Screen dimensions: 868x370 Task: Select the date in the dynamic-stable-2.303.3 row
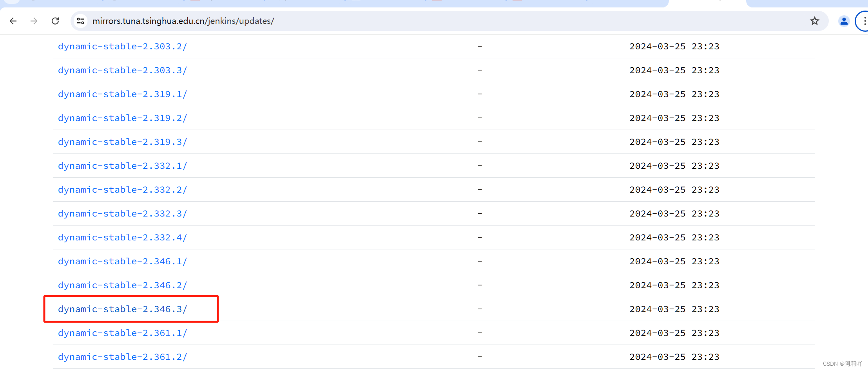[x=674, y=70]
